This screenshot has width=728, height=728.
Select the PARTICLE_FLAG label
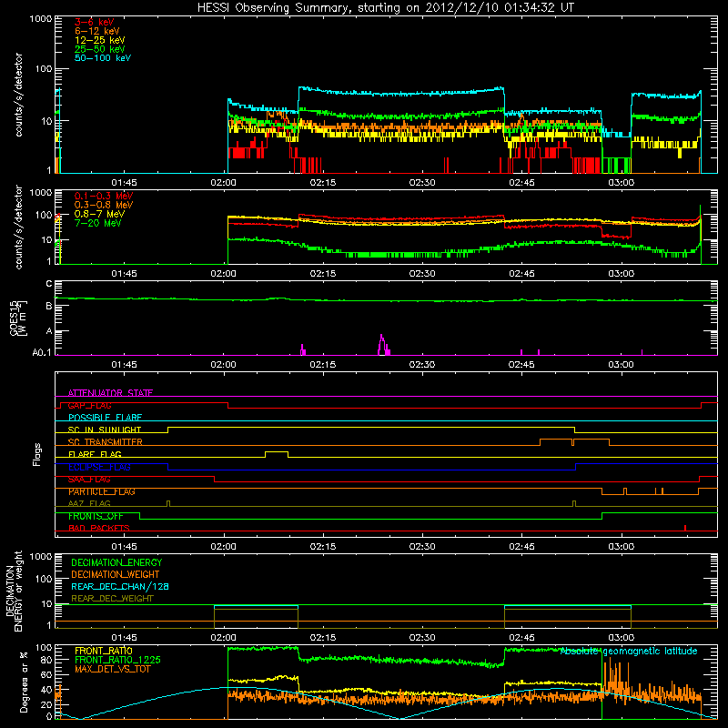coord(102,491)
